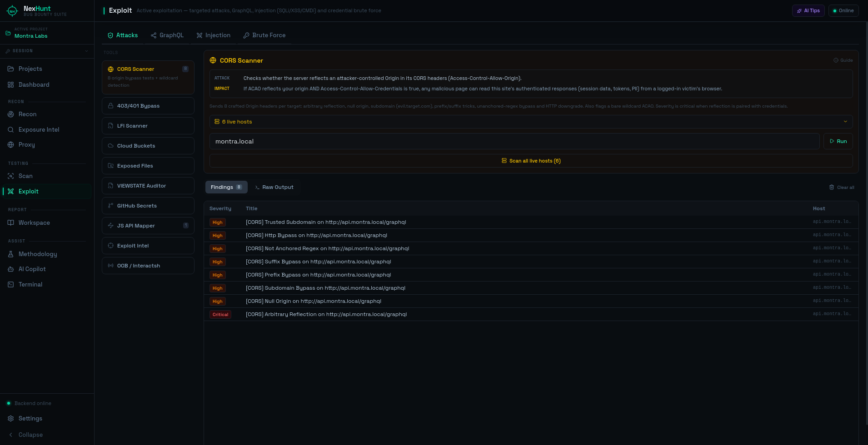
Task: Open the Proxy page
Action: [x=47, y=144]
